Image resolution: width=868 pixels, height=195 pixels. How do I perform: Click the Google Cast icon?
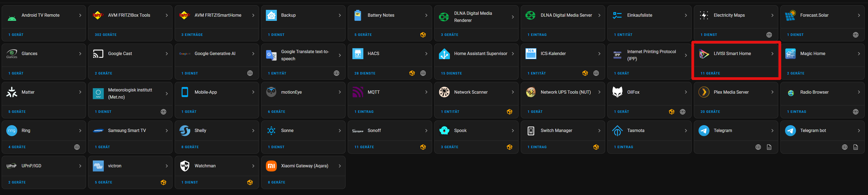(x=98, y=54)
